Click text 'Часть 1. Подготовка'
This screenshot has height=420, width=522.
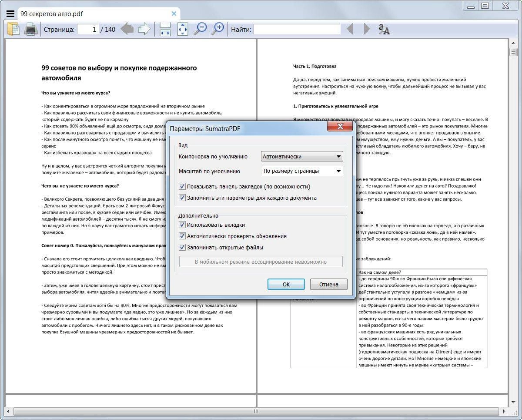315,66
